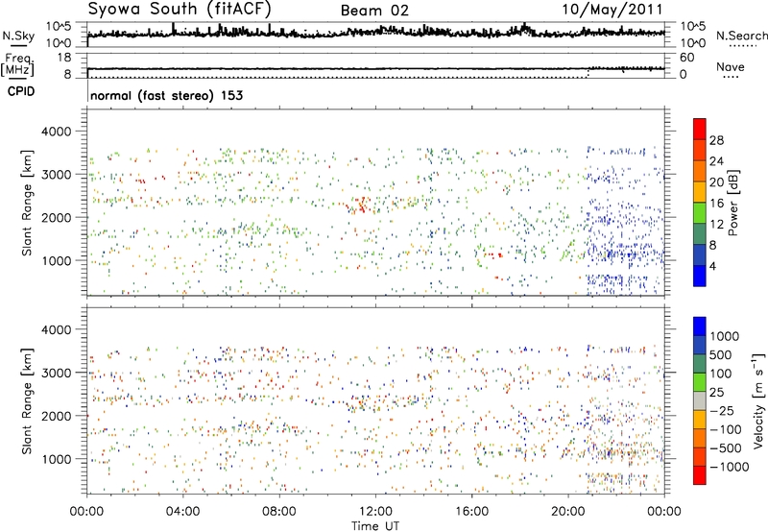Click the "CPID" row label

(x=21, y=91)
